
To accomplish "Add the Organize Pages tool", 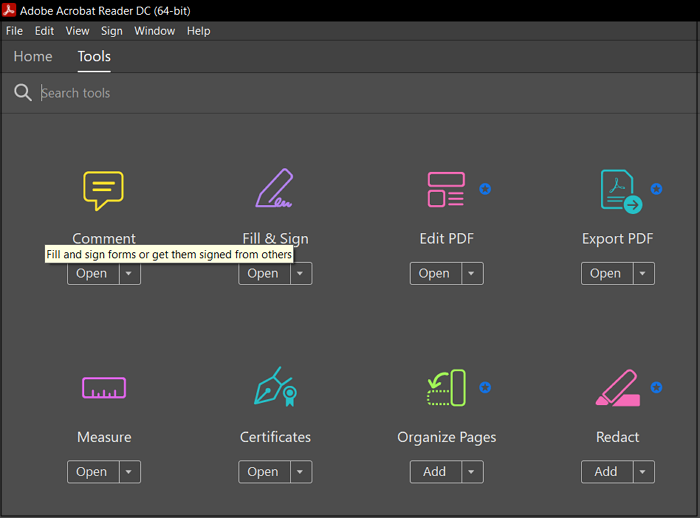I will (x=436, y=472).
